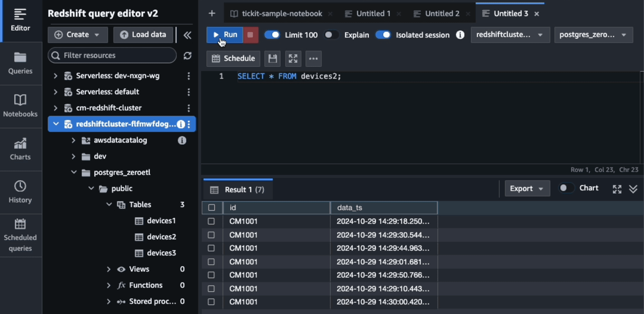Open the Create dropdown menu
This screenshot has width=644, height=314.
(78, 35)
